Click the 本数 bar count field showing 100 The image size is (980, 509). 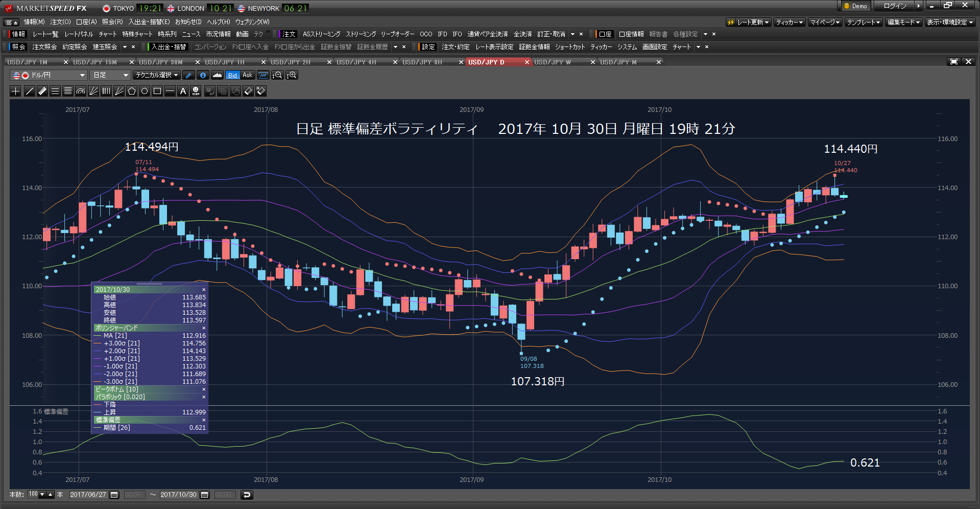click(34, 494)
